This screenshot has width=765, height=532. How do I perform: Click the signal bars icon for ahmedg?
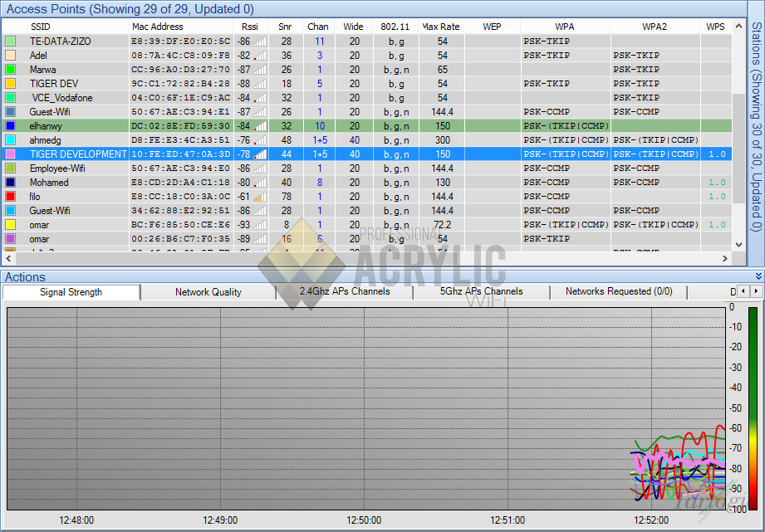260,140
